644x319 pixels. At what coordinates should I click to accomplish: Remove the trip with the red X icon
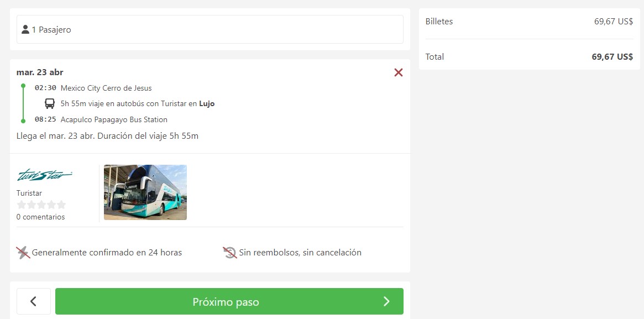coord(399,72)
